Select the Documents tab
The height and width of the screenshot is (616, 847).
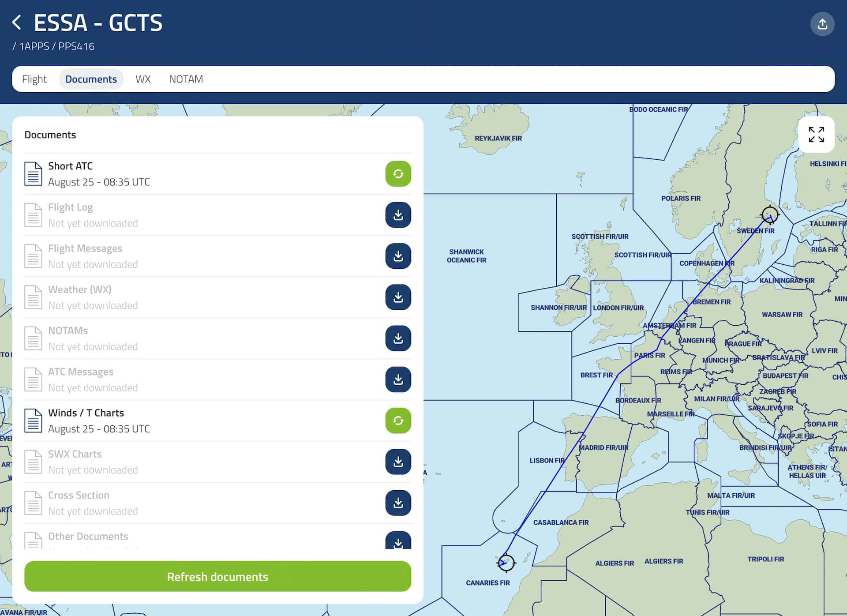(x=91, y=79)
